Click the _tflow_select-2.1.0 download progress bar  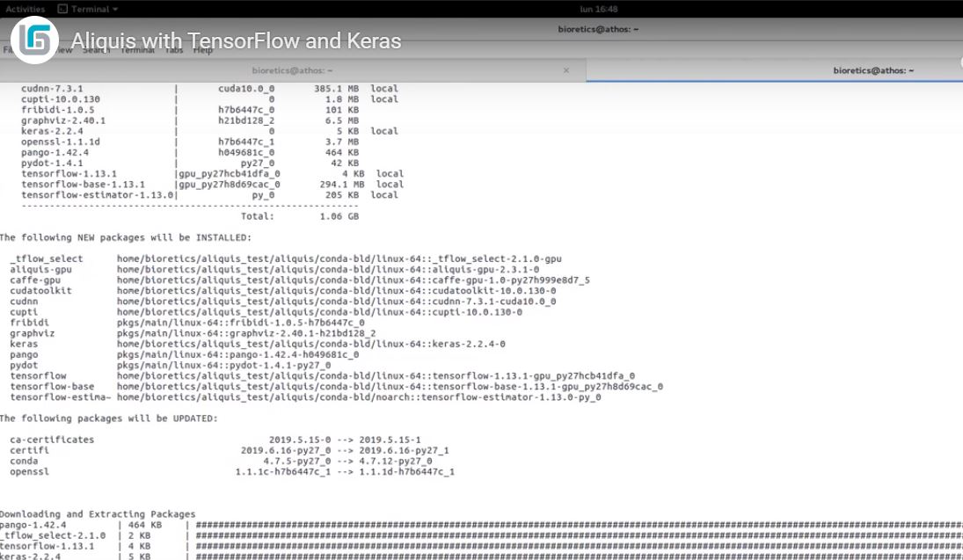click(x=576, y=535)
